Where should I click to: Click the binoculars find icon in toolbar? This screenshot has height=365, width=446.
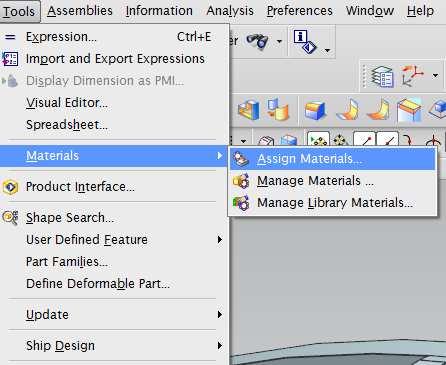(257, 41)
